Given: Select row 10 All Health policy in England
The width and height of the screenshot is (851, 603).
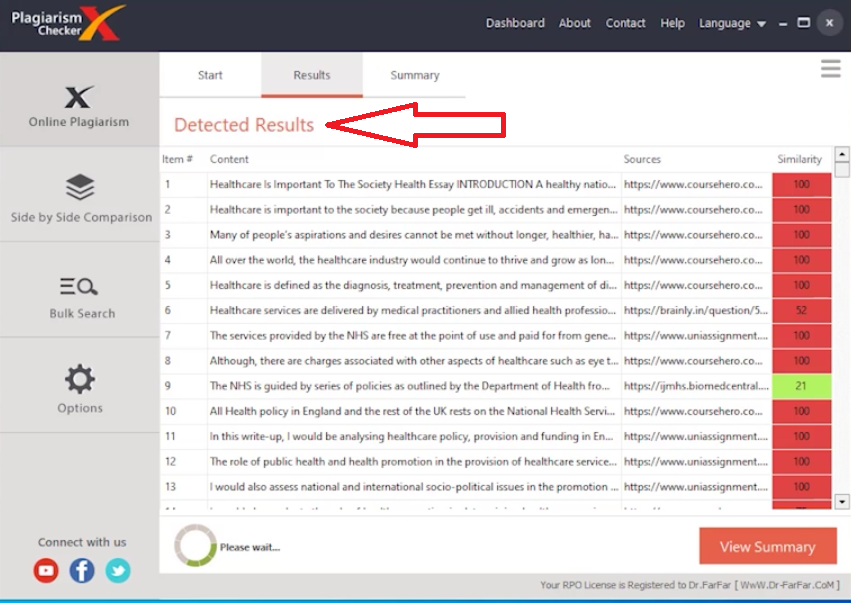Looking at the screenshot, I should coord(496,411).
